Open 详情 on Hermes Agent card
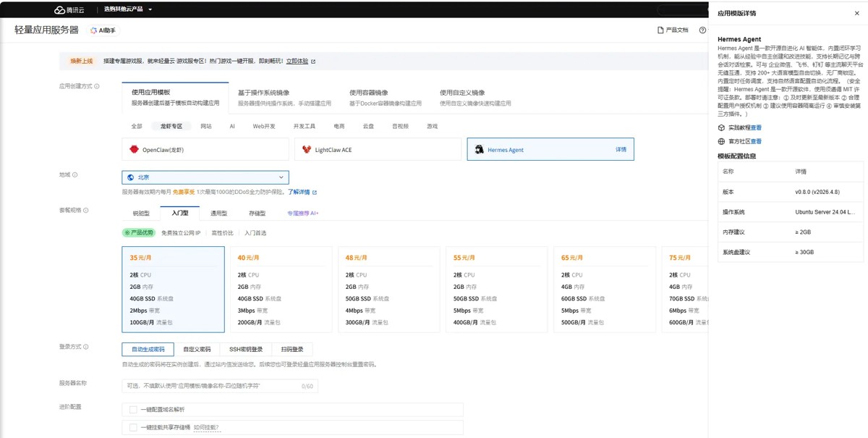 tap(621, 150)
